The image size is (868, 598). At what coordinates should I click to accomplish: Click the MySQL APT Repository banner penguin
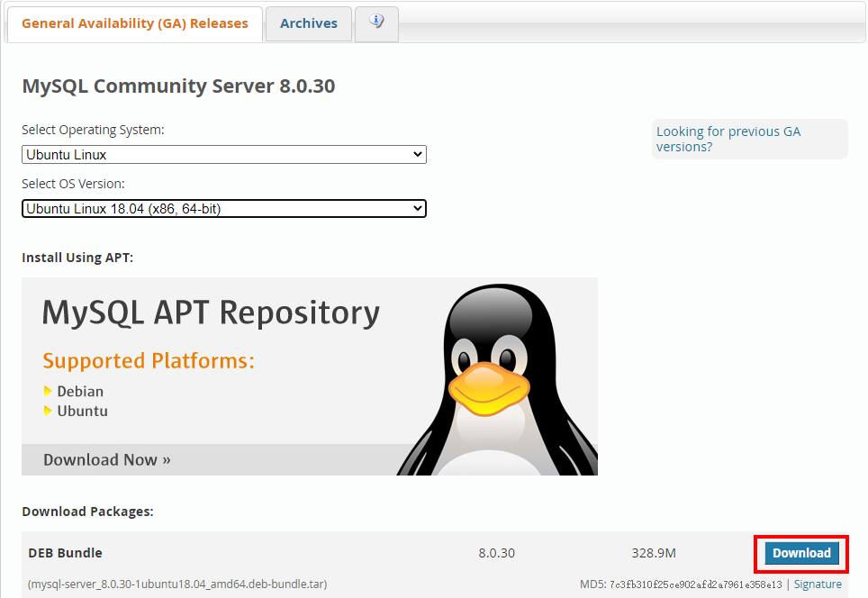click(x=496, y=379)
